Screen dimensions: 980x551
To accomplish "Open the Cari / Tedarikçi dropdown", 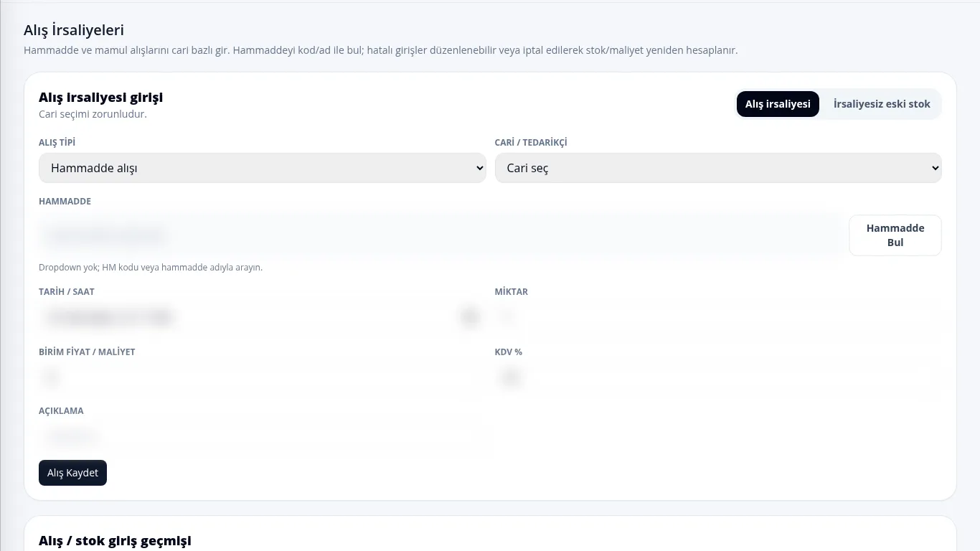I will click(718, 168).
